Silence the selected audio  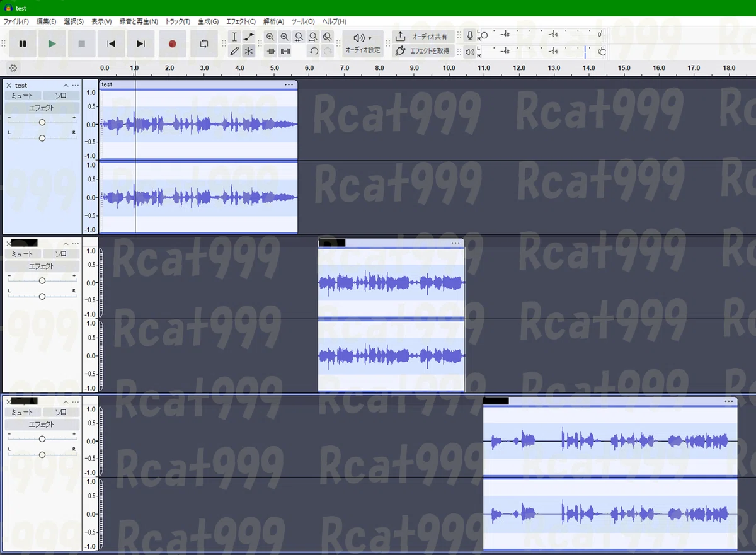click(x=285, y=51)
